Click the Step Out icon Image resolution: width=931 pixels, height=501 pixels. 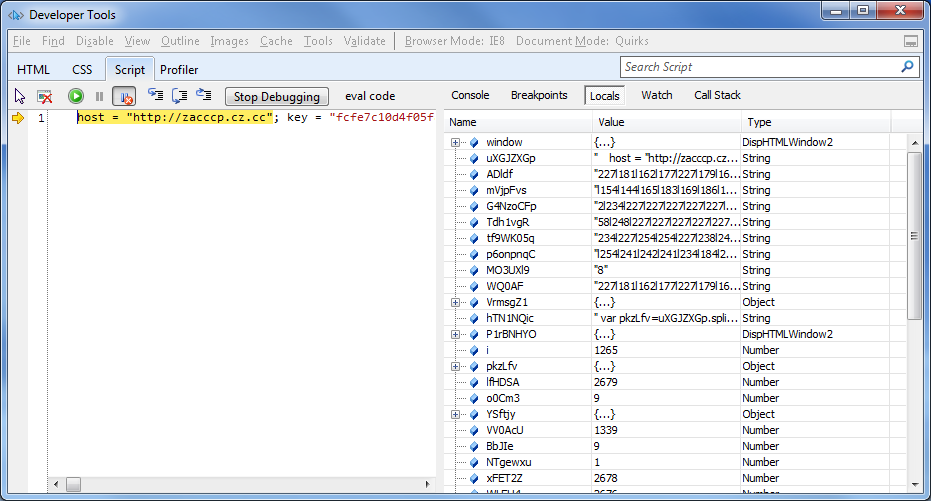204,96
